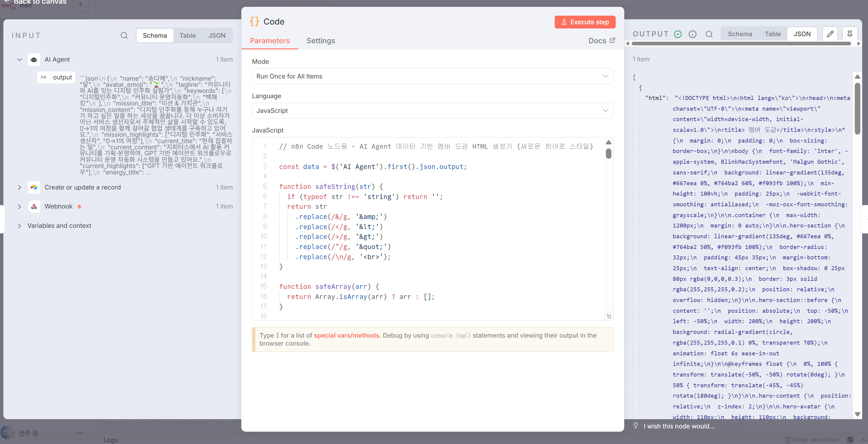The height and width of the screenshot is (444, 868).
Task: Click the search icon in OUTPUT panel
Action: coord(709,34)
